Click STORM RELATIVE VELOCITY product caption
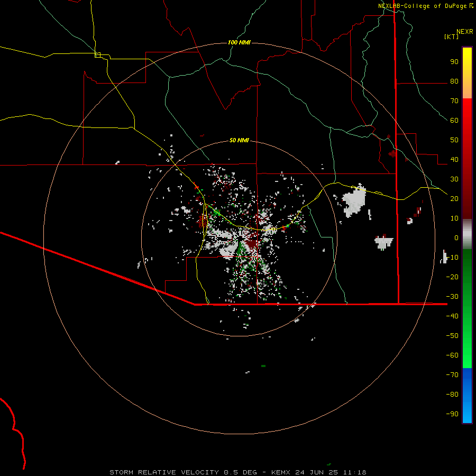476x476 pixels. (164, 472)
